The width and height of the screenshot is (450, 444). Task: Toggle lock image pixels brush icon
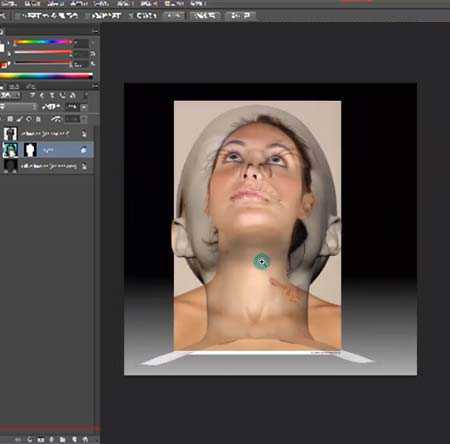click(19, 119)
